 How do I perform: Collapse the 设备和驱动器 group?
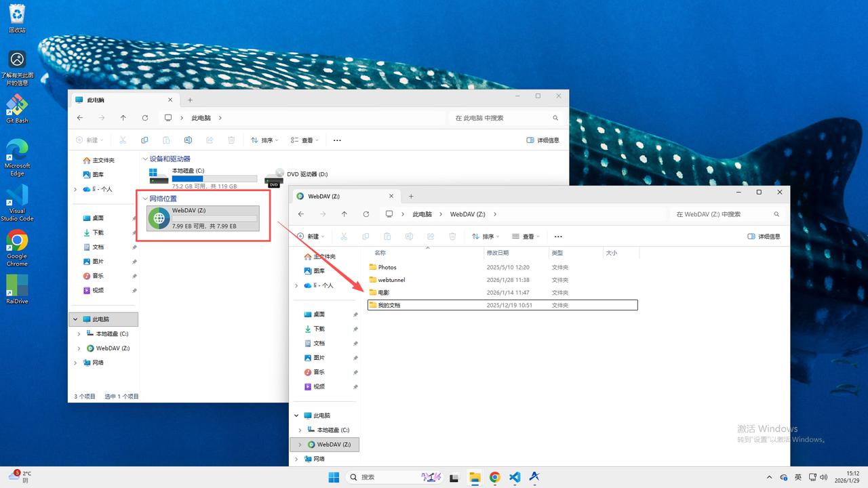tap(145, 159)
